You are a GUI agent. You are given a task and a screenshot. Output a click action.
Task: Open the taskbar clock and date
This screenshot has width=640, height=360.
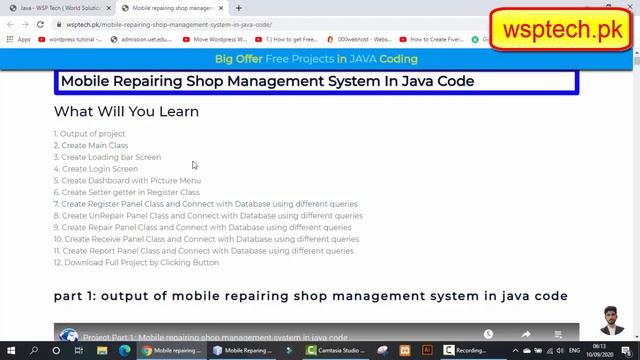pyautogui.click(x=600, y=351)
